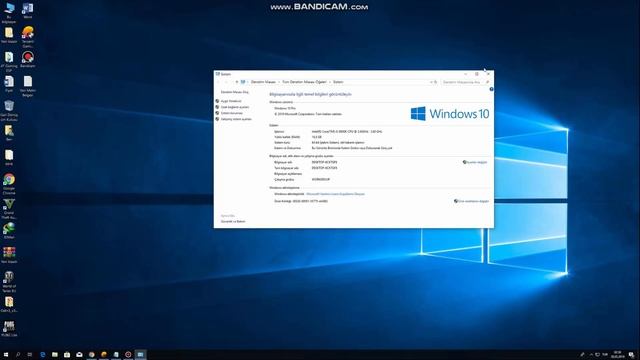The image size is (640, 360).
Task: Open Gelişmiş sistem ayarları link
Action: [236, 119]
